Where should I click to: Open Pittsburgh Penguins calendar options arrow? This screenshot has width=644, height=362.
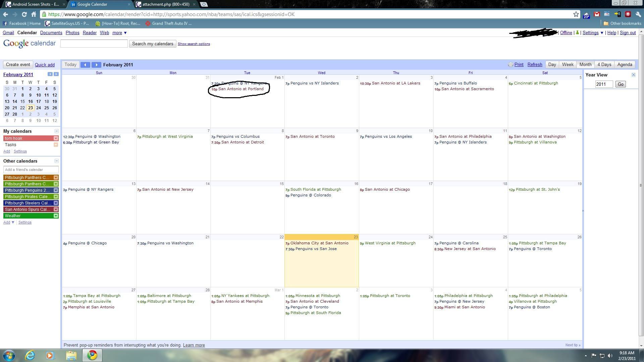point(56,190)
